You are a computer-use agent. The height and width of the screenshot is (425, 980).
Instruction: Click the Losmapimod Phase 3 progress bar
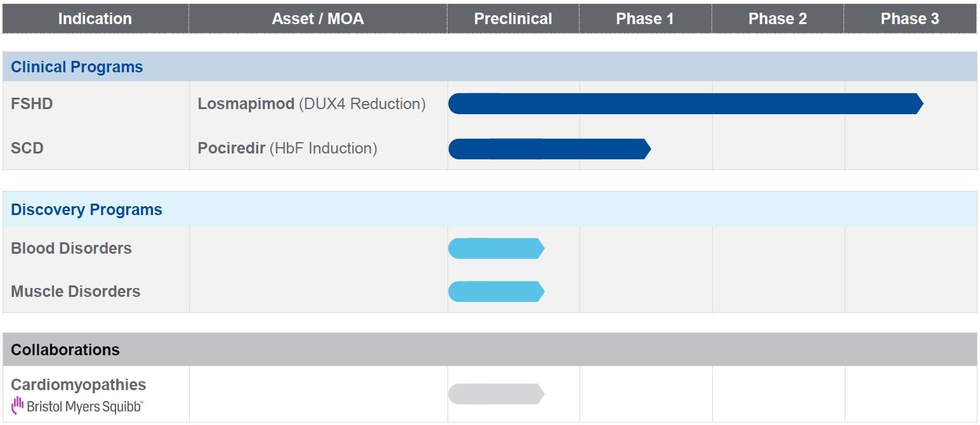[685, 103]
